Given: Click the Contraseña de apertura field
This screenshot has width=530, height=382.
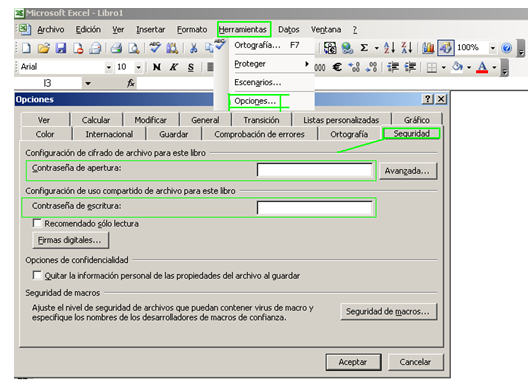Looking at the screenshot, I should click(315, 170).
